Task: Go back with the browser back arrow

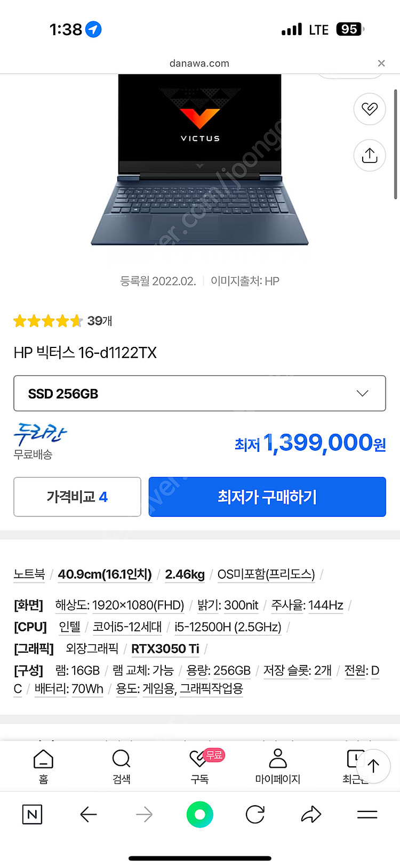Action: pyautogui.click(x=89, y=814)
